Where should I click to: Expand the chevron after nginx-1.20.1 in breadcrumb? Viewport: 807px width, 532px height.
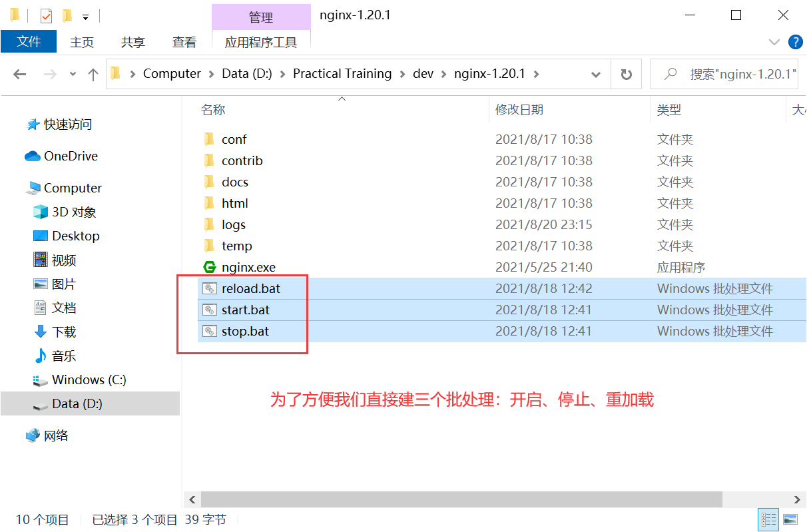click(537, 74)
